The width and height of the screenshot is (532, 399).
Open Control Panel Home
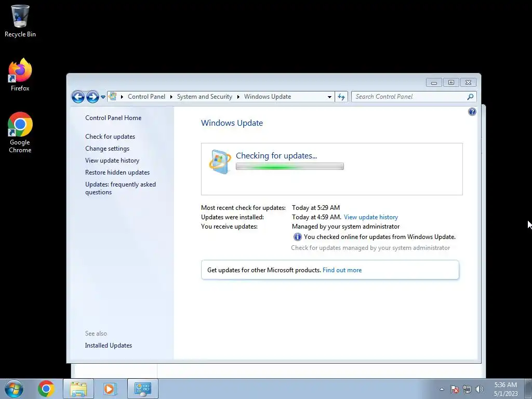tap(113, 118)
